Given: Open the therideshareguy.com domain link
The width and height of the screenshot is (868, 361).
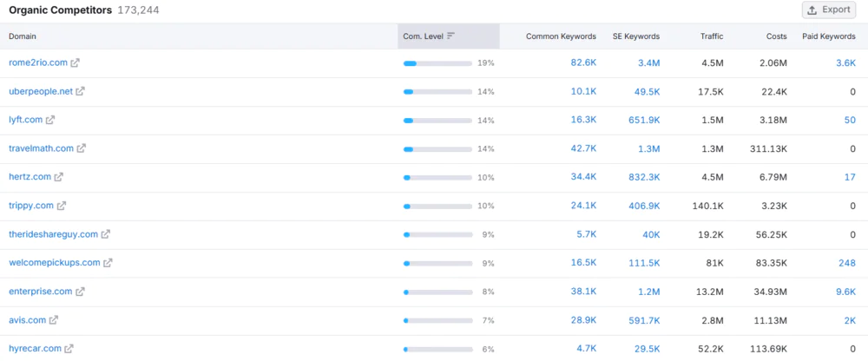Looking at the screenshot, I should (54, 234).
